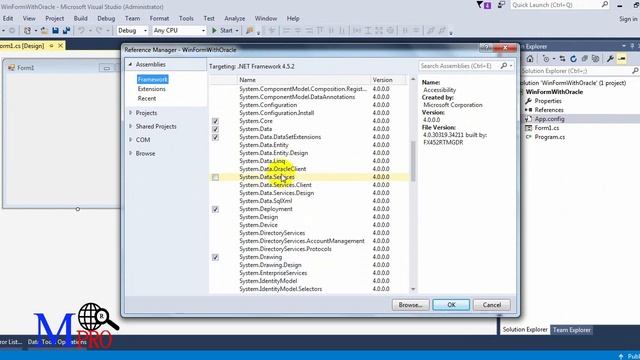This screenshot has width=640, height=360.
Task: Uncheck the System.Data assembly checkbox
Action: pos(215,129)
